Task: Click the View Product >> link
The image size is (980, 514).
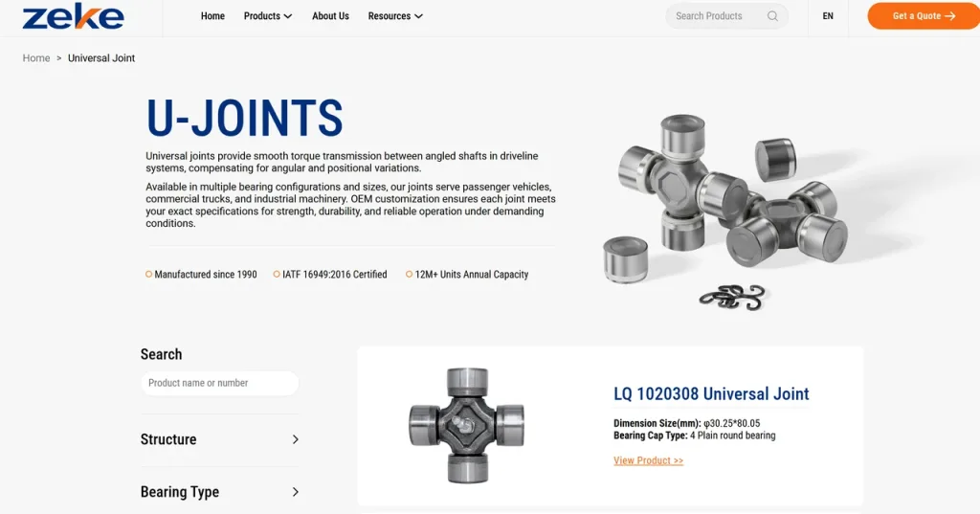Action: point(648,460)
